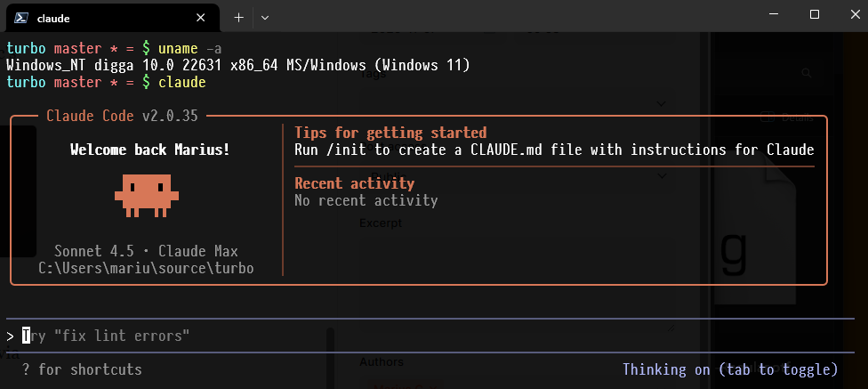Toggle Thinking on indicator
This screenshot has width=868, height=389.
click(729, 369)
